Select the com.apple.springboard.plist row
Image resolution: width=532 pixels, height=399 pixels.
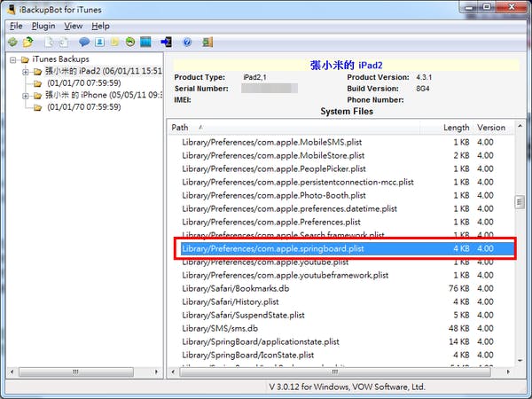coord(348,248)
